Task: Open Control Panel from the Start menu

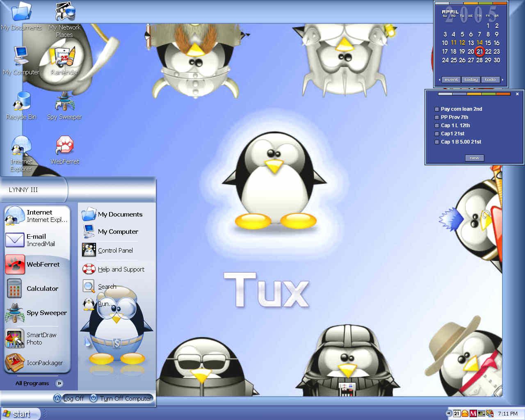Action: pos(107,250)
